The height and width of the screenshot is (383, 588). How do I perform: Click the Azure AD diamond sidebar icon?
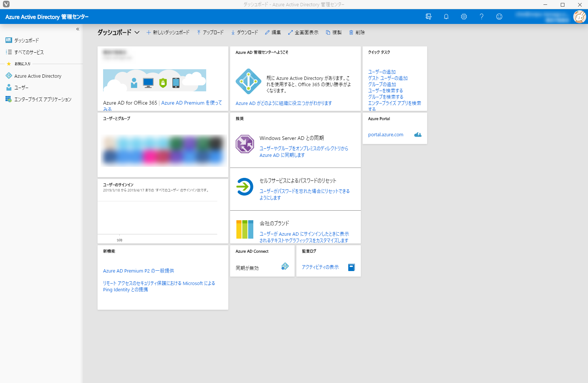point(9,75)
